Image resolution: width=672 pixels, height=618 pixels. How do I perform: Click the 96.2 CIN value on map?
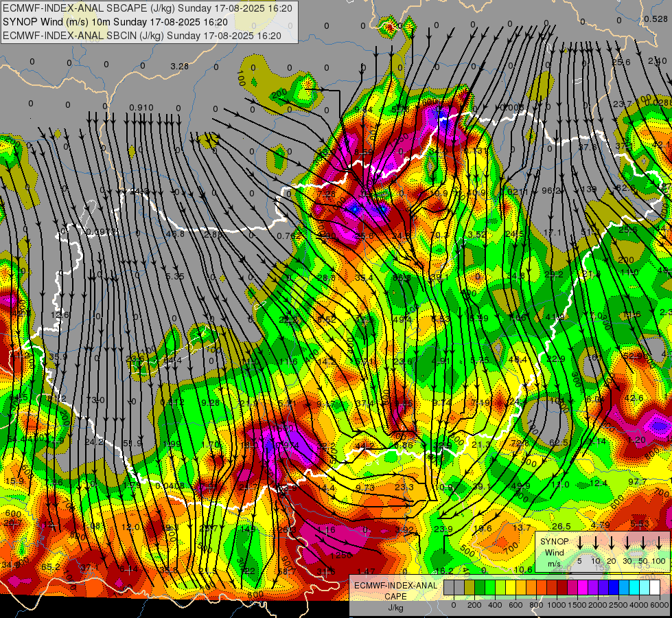[x=552, y=190]
